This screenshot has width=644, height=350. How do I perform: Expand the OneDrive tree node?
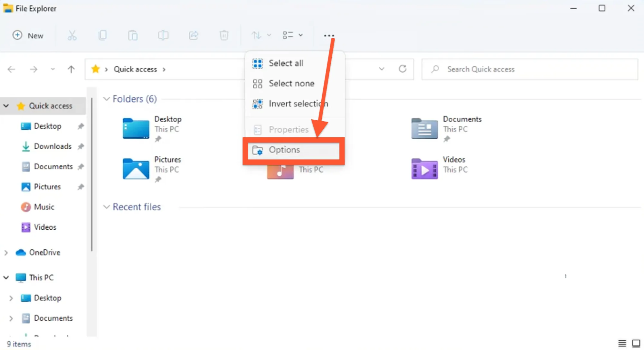click(x=6, y=253)
